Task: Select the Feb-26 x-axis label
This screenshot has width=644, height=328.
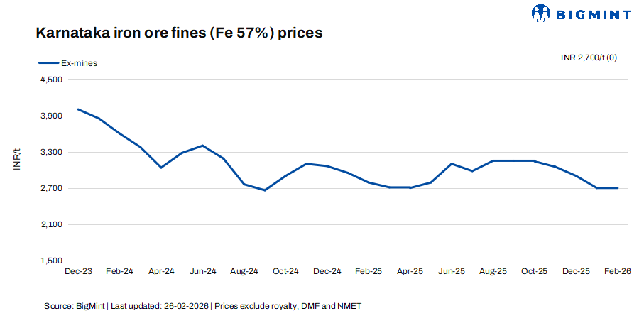Action: [x=617, y=271]
